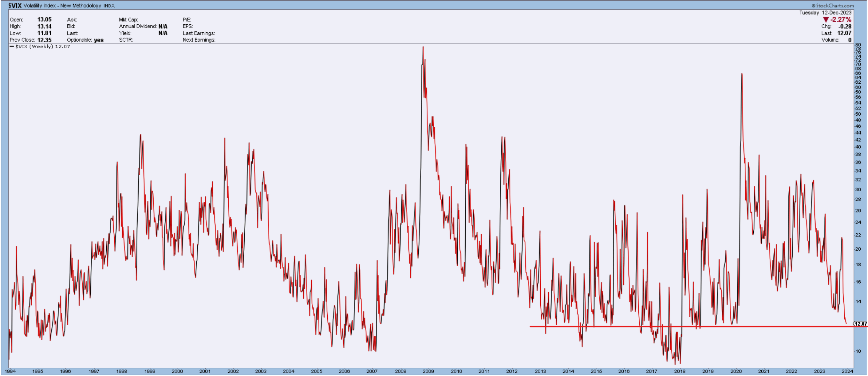Click the date Tuesday 12-Dec-2023
868x376 pixels.
click(825, 12)
